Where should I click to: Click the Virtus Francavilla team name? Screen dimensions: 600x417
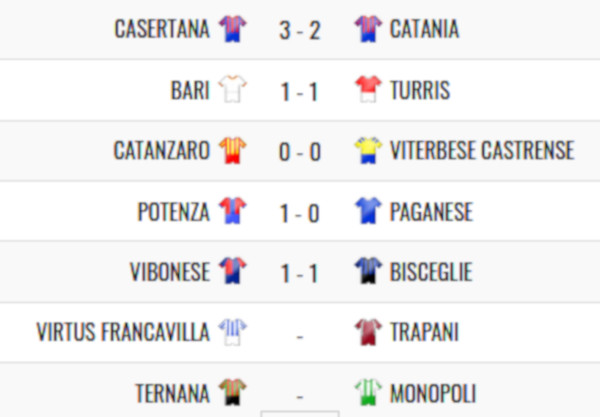tap(122, 332)
